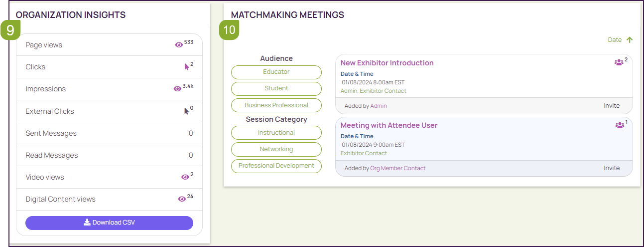Click the Digital Content views eye icon
Viewport: 644px width, 247px height.
point(182,199)
